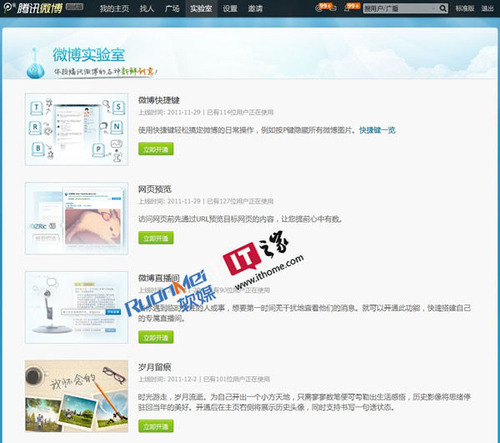This screenshot has width=500, height=443.
Task: Click the 微博实验室 page heading
Action: (x=89, y=55)
